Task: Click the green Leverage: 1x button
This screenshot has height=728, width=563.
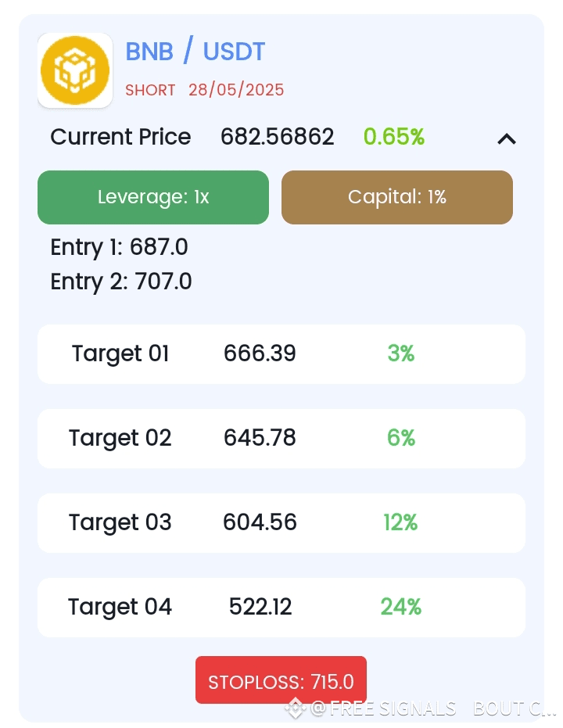Action: (x=153, y=197)
